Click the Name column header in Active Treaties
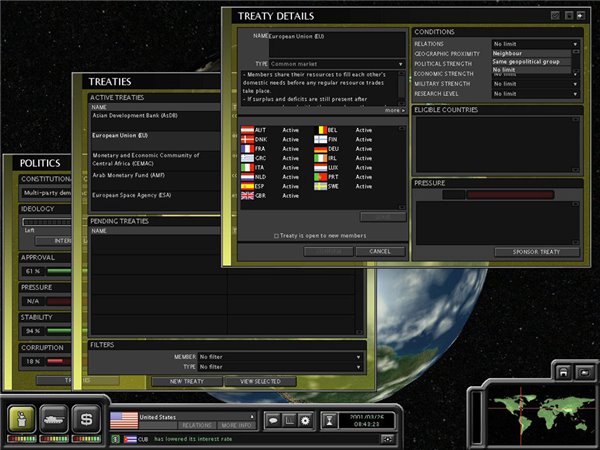The image size is (600, 450). [x=155, y=107]
